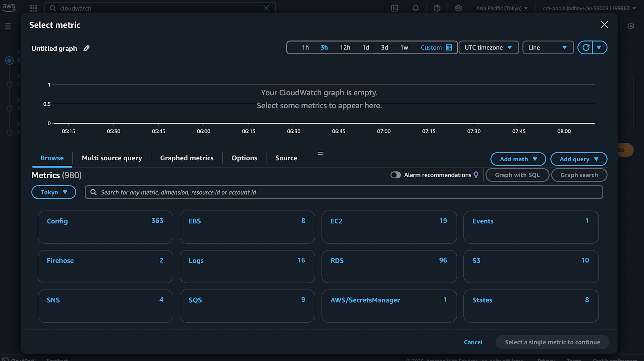Open the Custom time range calendar
644x361 pixels.
pos(436,47)
